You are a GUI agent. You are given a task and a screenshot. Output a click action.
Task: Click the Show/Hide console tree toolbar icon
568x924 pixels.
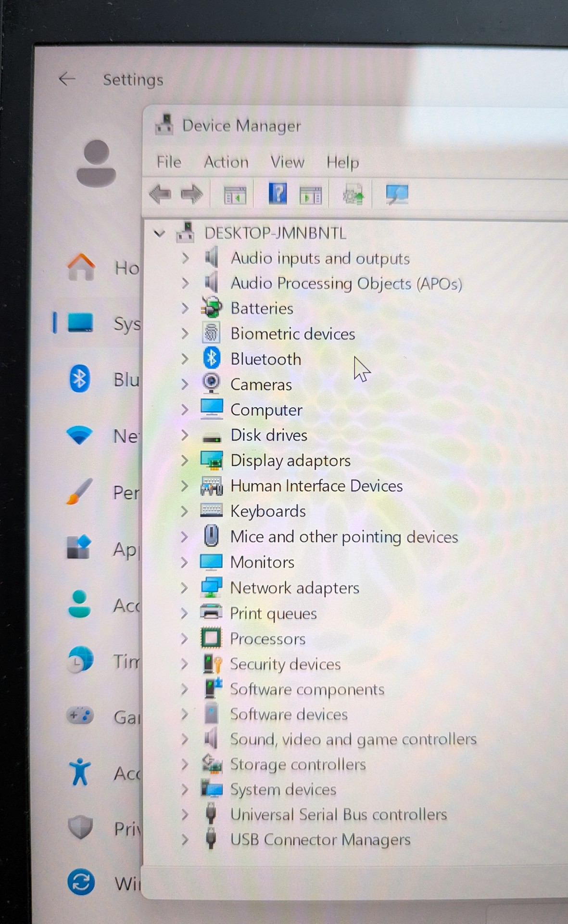click(x=235, y=195)
